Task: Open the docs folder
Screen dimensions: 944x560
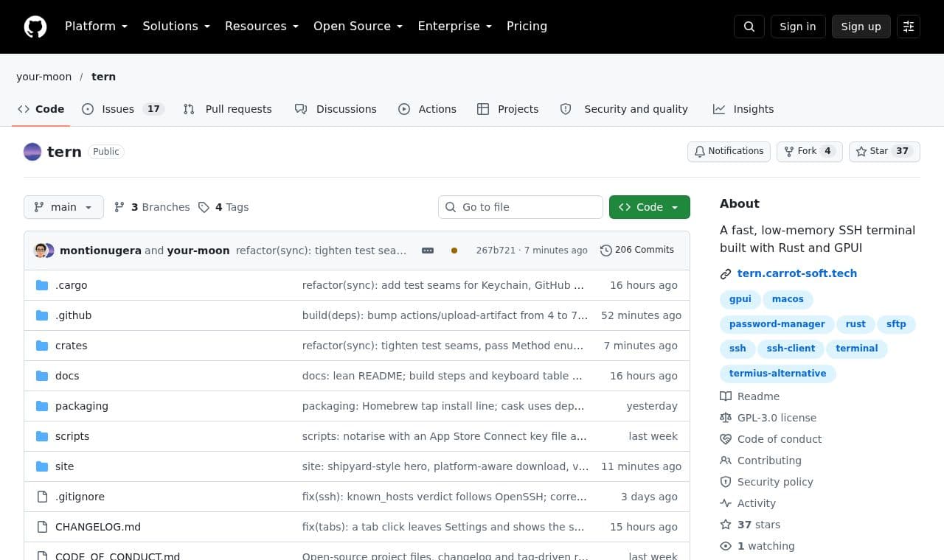Action: [67, 376]
